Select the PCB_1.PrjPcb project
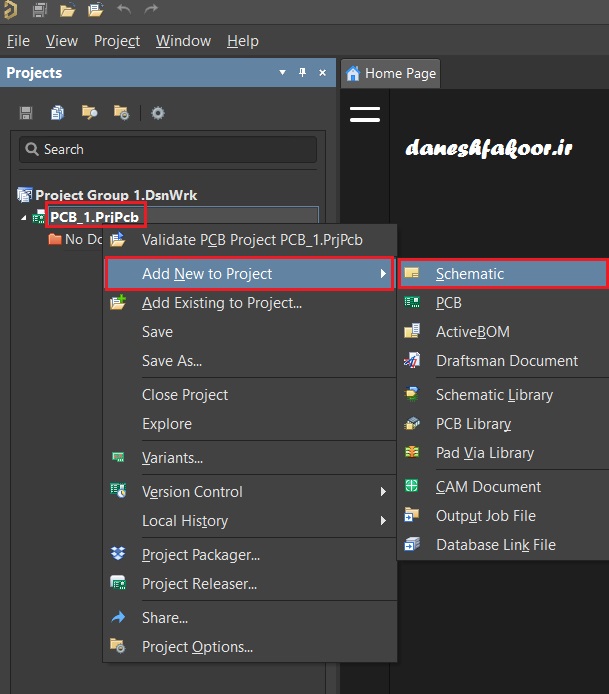 pyautogui.click(x=95, y=217)
